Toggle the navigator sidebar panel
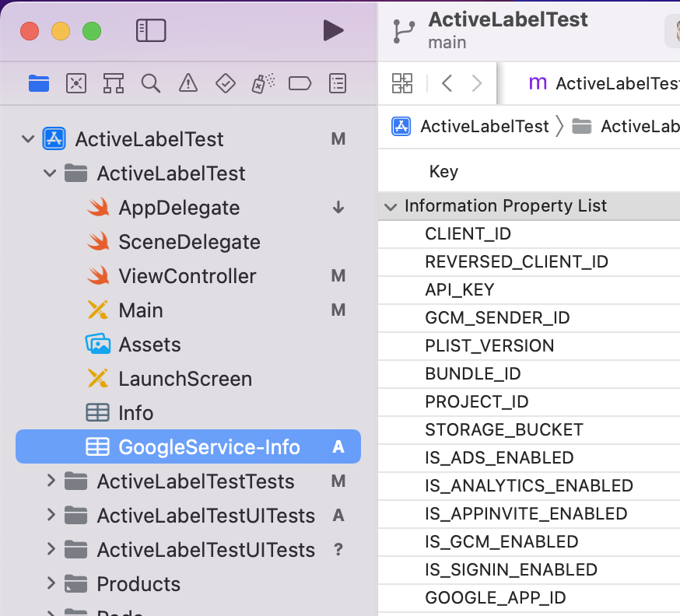This screenshot has width=680, height=616. click(150, 30)
